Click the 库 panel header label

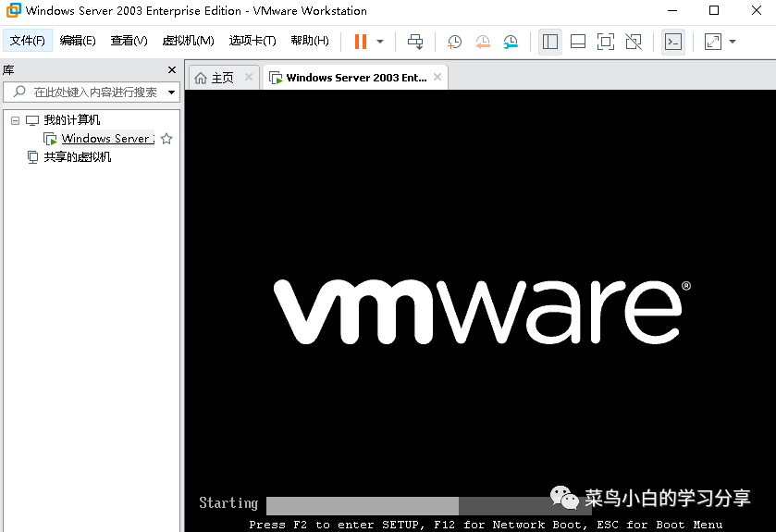click(x=8, y=70)
